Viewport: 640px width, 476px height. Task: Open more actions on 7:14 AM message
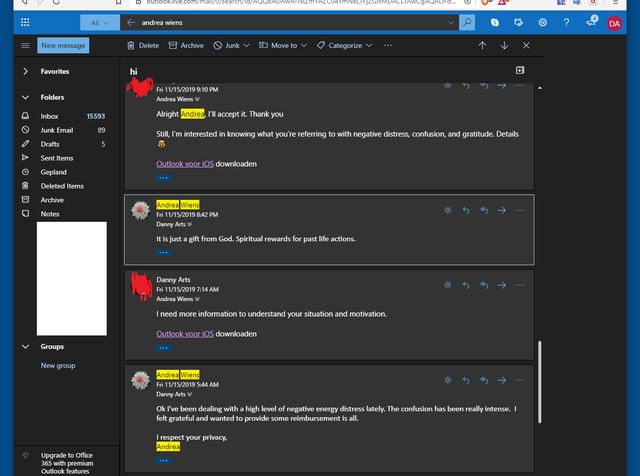coord(520,285)
